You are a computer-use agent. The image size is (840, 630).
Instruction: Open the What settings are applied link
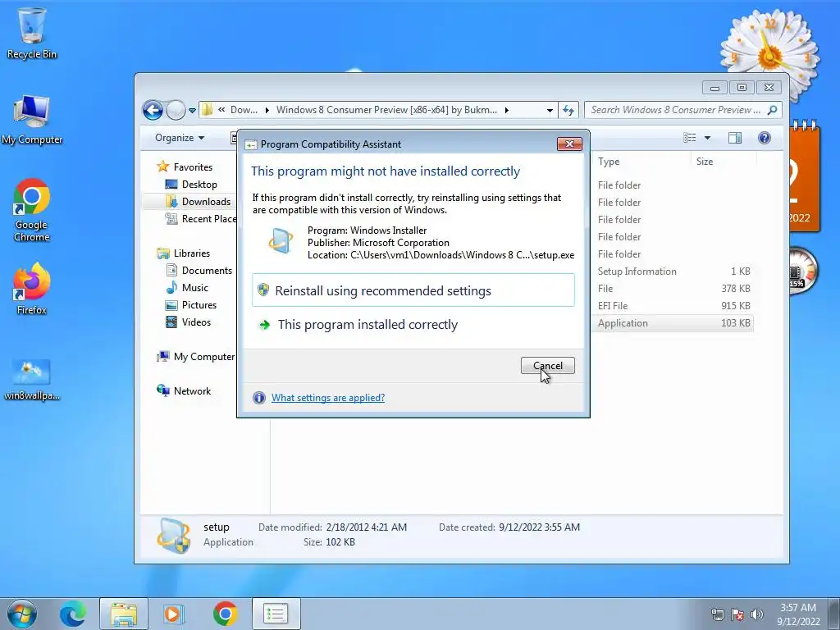point(328,398)
